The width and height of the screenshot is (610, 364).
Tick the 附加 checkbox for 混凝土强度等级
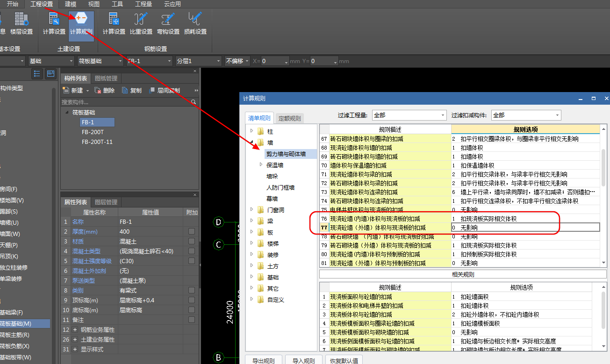tap(192, 261)
